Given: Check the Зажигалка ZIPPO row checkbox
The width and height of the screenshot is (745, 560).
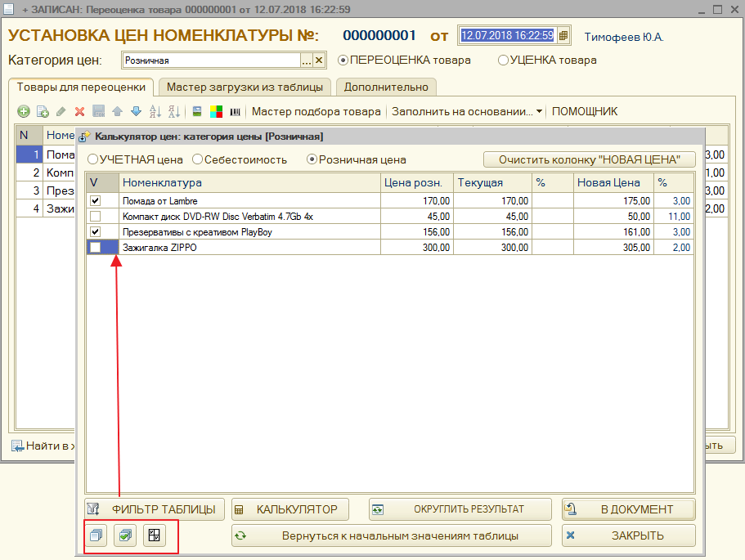Looking at the screenshot, I should [96, 248].
